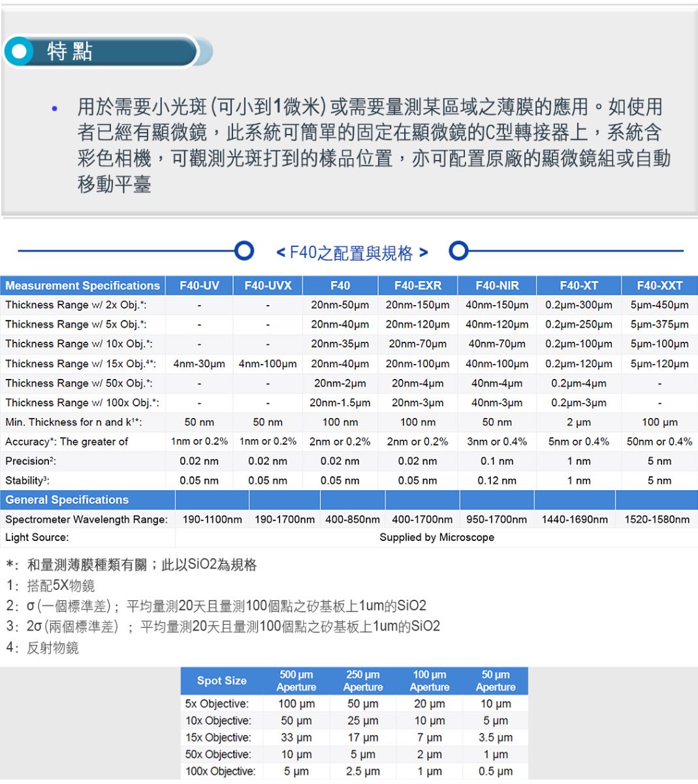Viewport: 698px width, 784px height.
Task: Select the F40-EXR column header
Action: pos(418,286)
